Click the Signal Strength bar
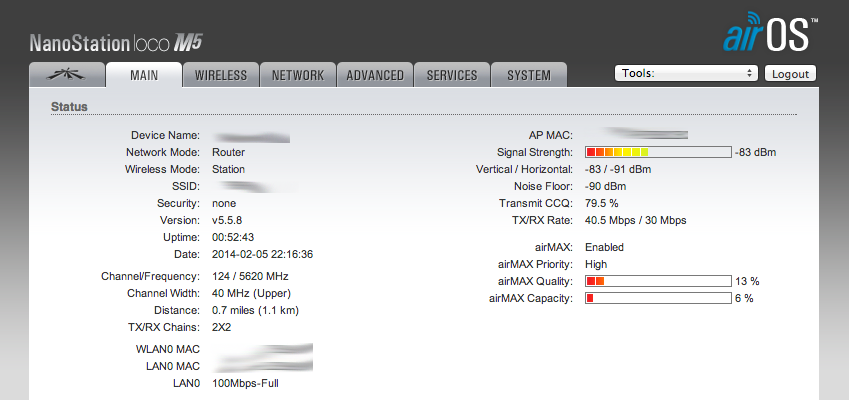The height and width of the screenshot is (400, 849). coord(658,152)
